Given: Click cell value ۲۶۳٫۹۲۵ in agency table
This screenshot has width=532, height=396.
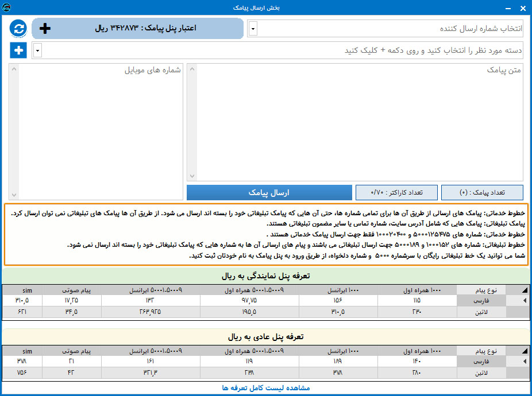Looking at the screenshot, I should [x=151, y=312].
